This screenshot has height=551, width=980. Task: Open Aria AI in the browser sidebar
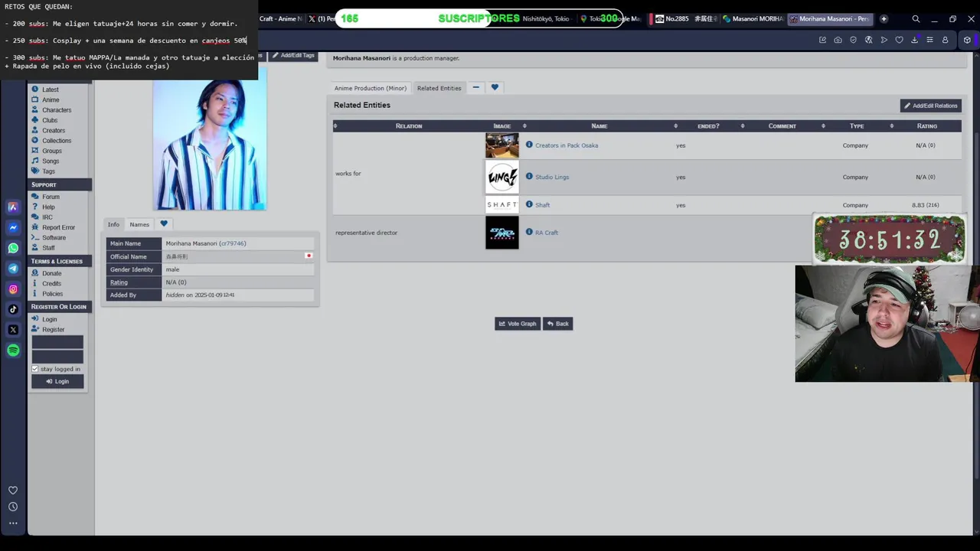click(x=13, y=207)
